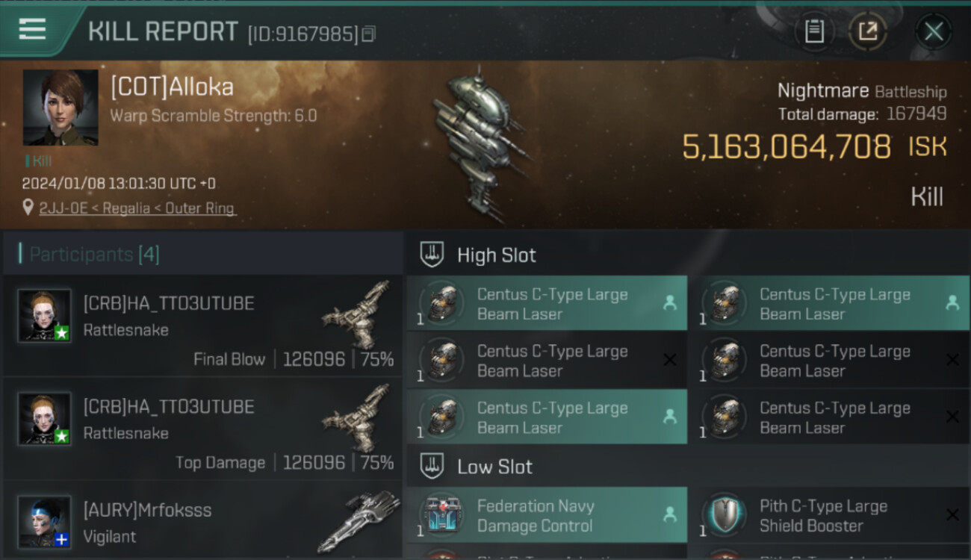Collapse the High Slot section header
Image resolution: width=971 pixels, height=560 pixels.
pyautogui.click(x=687, y=255)
